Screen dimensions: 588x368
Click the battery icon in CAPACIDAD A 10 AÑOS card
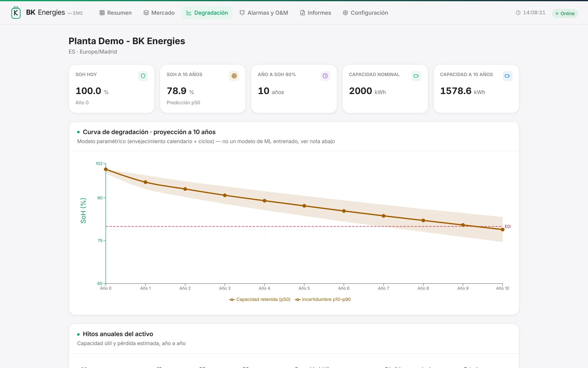click(507, 76)
